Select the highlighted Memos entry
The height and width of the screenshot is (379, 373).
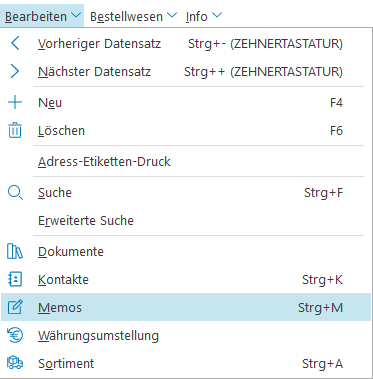[x=186, y=307]
